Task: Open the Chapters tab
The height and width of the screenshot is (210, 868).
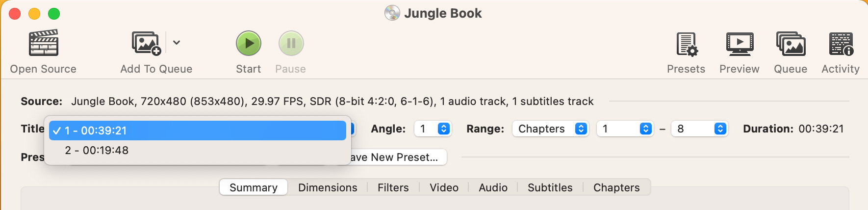Action: [x=616, y=187]
